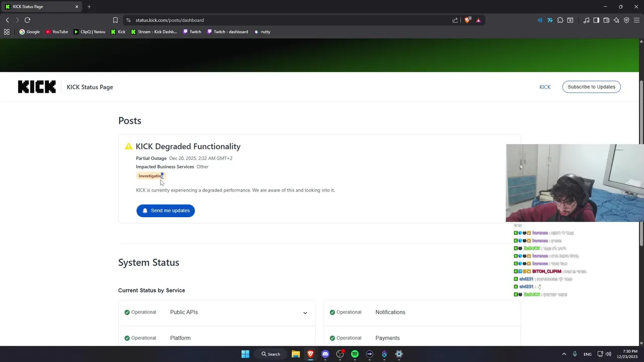Open the media control music note icon
The width and height of the screenshot is (644, 362).
(x=586, y=20)
